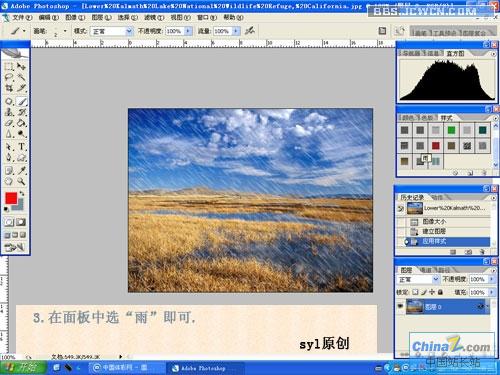The width and height of the screenshot is (500, 375).
Task: Open the layer blend mode dropdown
Action: (x=419, y=279)
